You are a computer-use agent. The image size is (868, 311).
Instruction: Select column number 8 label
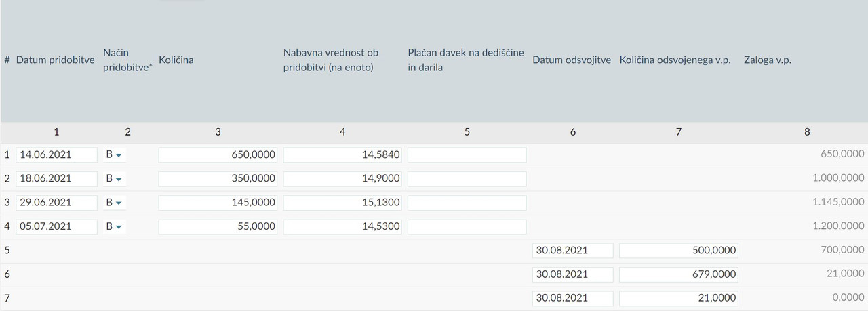(x=806, y=133)
